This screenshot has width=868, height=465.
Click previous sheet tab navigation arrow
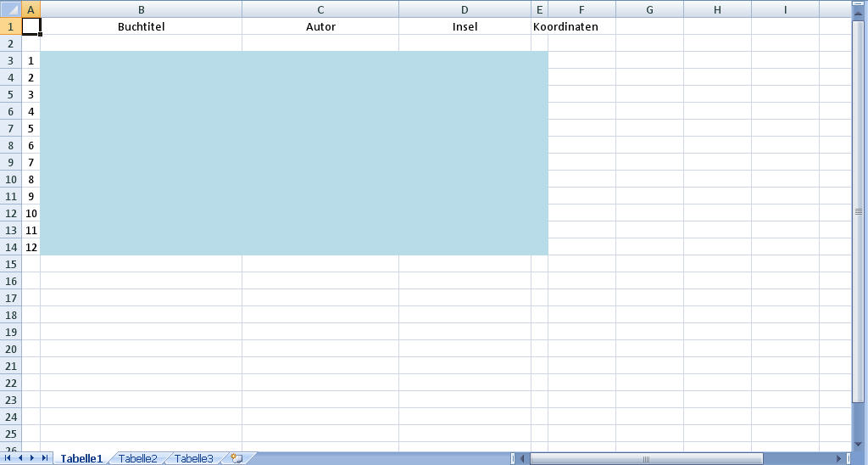pyautogui.click(x=21, y=458)
